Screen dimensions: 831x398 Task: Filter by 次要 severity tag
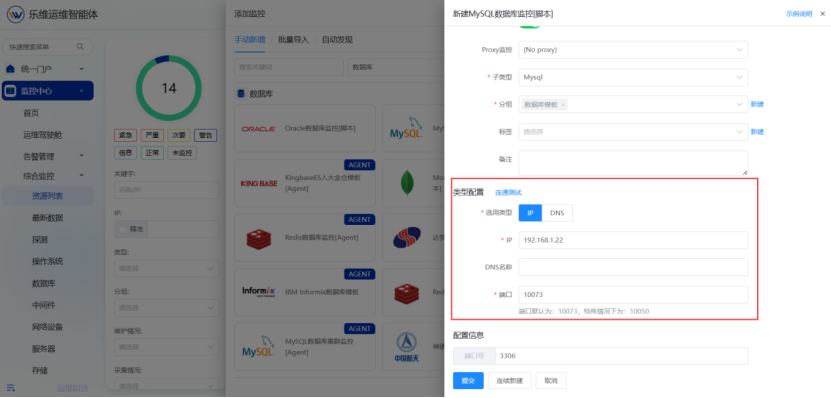click(x=179, y=135)
